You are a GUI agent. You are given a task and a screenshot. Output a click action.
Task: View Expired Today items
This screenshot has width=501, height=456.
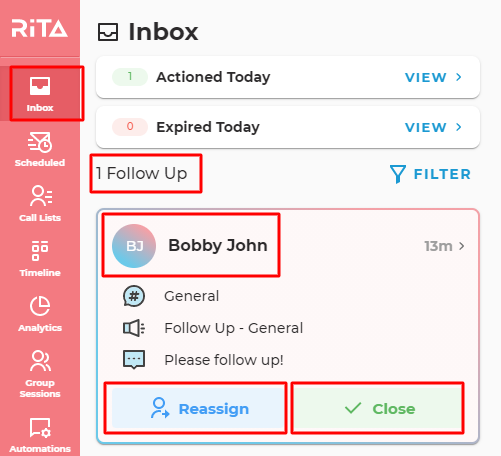click(433, 127)
